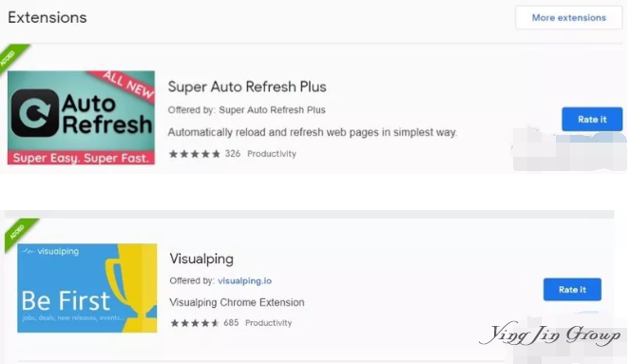Click the Added ribbon on Super Auto Refresh
The image size is (630, 364).
pyautogui.click(x=12, y=56)
